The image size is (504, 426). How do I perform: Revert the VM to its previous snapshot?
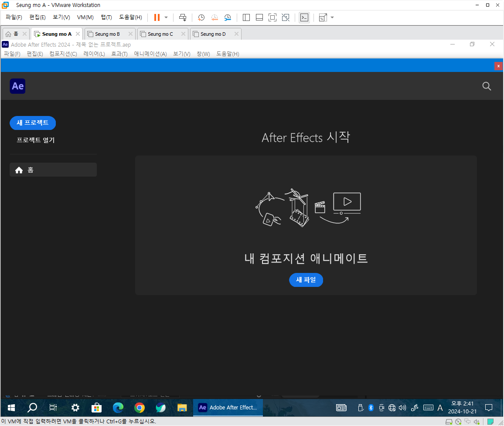pos(215,18)
